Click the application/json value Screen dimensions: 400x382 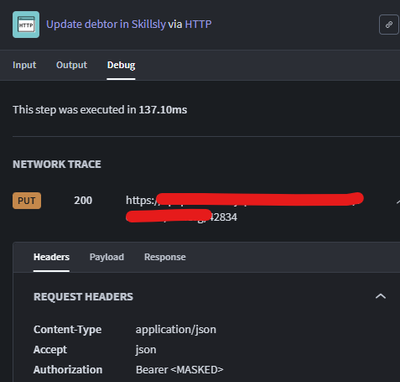176,330
